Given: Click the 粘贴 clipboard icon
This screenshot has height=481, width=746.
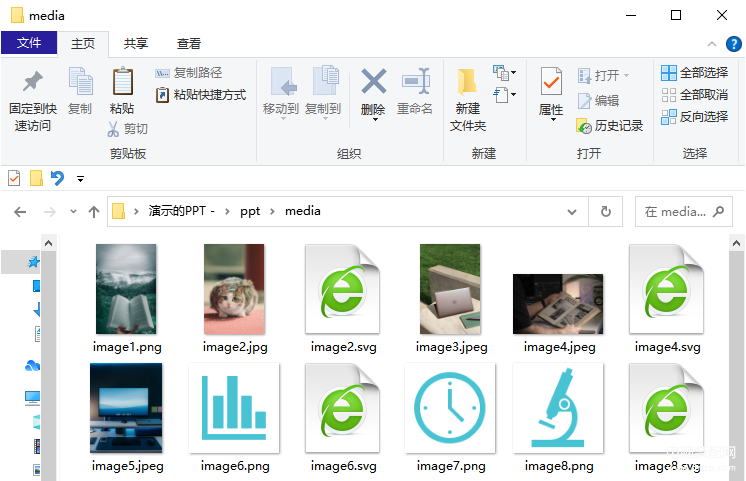Looking at the screenshot, I should pos(122,81).
